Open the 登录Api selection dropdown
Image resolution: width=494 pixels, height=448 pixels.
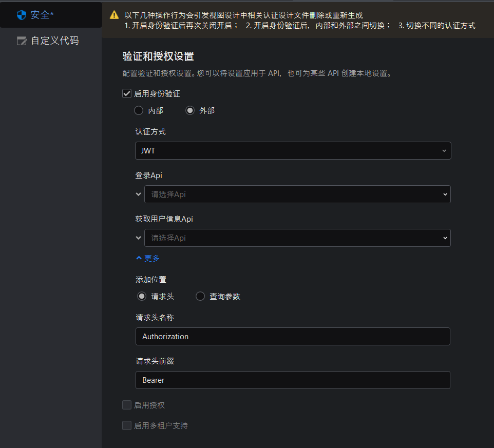click(x=297, y=194)
